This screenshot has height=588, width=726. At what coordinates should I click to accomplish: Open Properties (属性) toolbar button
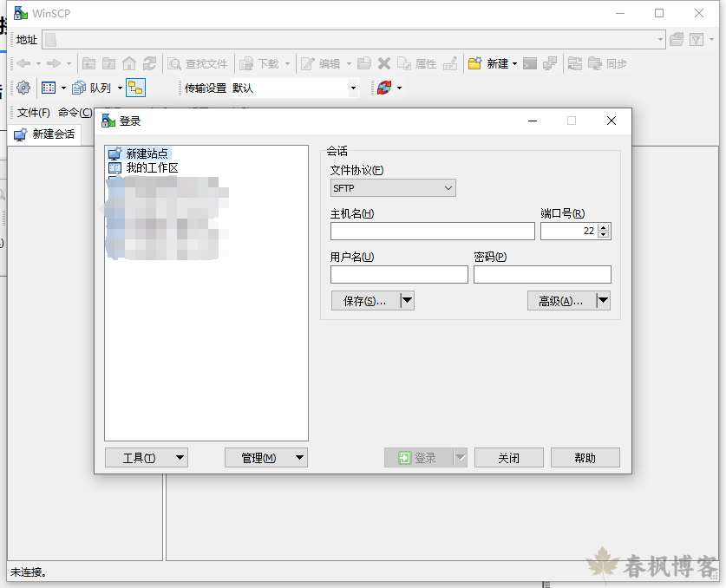[x=416, y=64]
